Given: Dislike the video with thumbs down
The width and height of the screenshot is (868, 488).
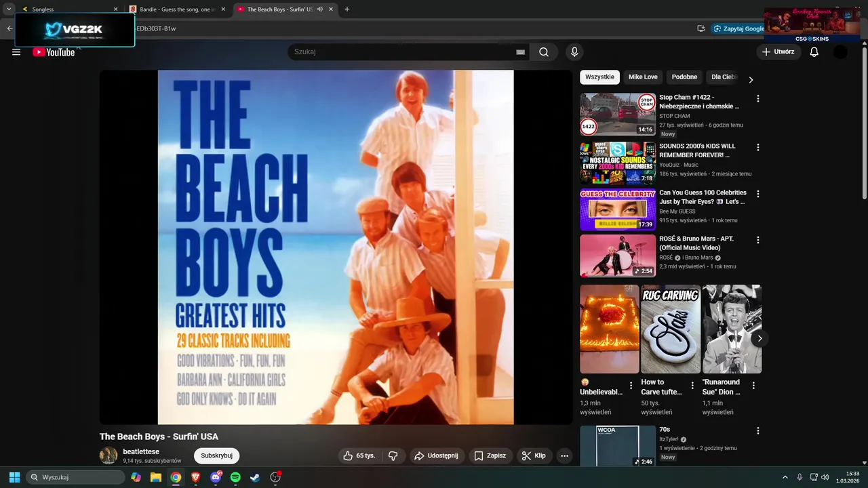Looking at the screenshot, I should [x=393, y=456].
